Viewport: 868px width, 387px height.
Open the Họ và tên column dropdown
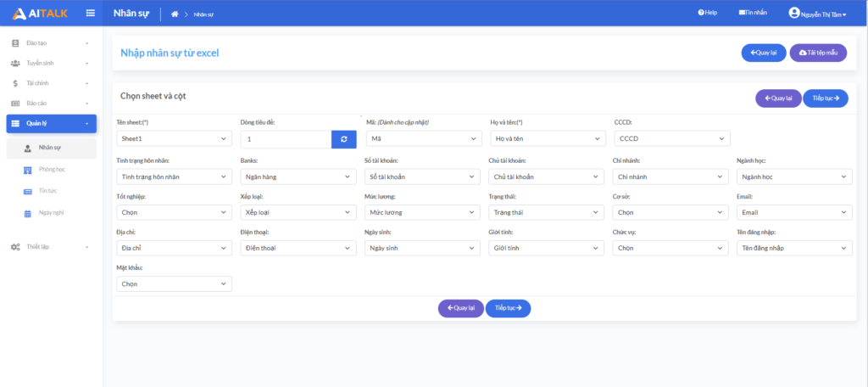[x=547, y=138]
